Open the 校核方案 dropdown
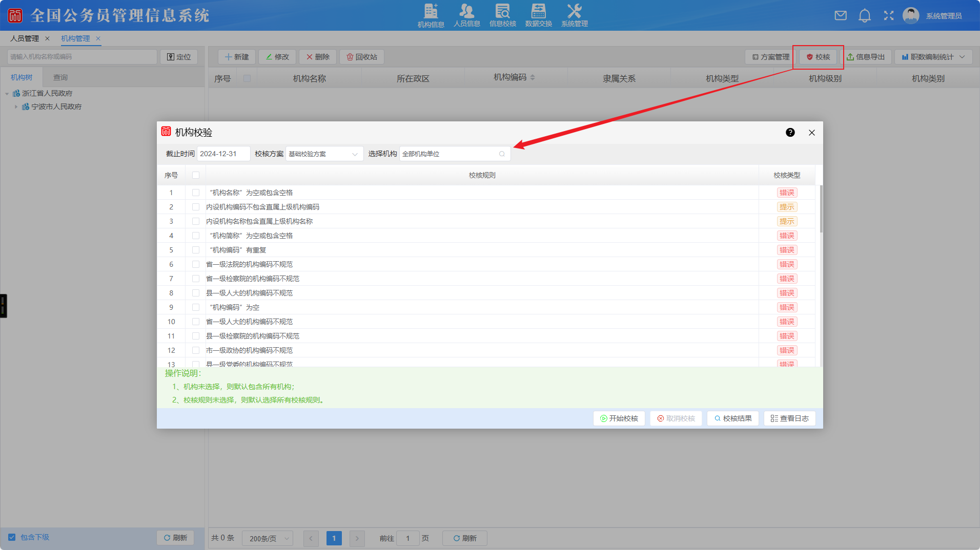This screenshot has width=980, height=550. tap(324, 154)
